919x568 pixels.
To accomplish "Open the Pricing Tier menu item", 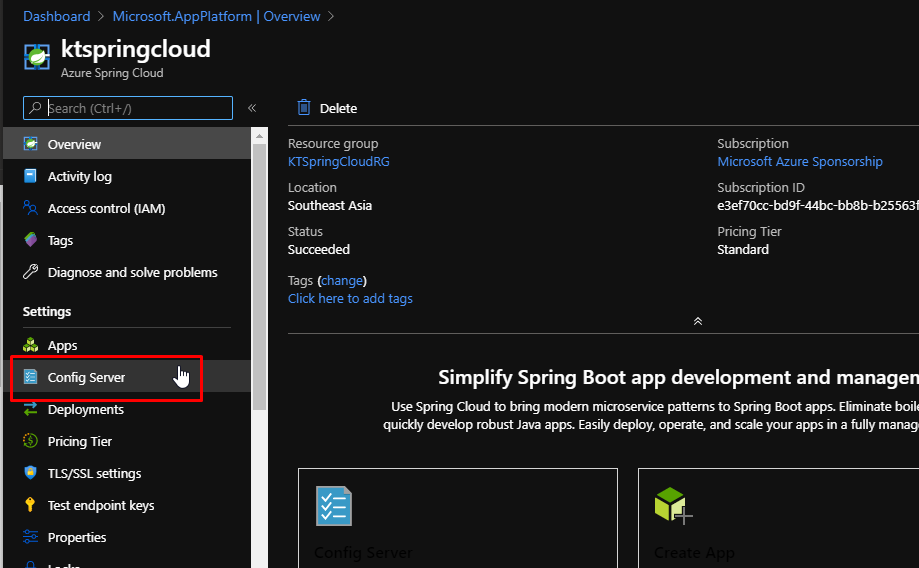I will point(80,442).
